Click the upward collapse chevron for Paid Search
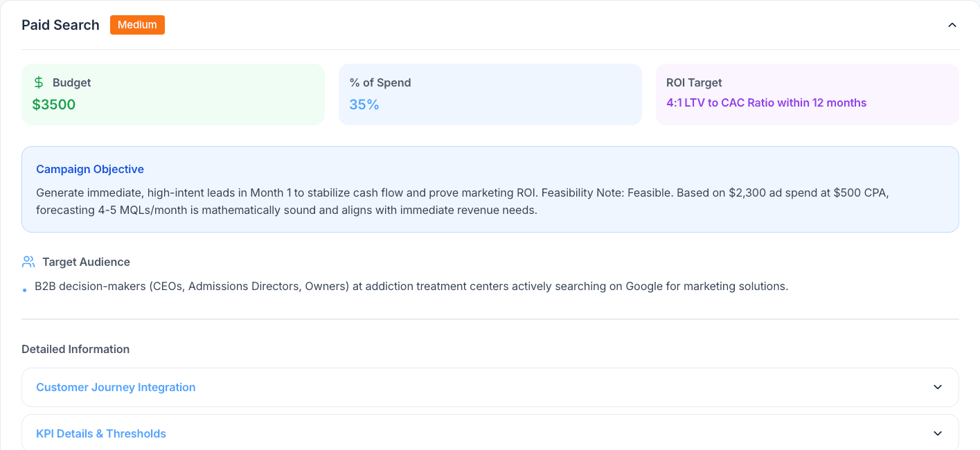Screen dimensions: 980x450 951,24
